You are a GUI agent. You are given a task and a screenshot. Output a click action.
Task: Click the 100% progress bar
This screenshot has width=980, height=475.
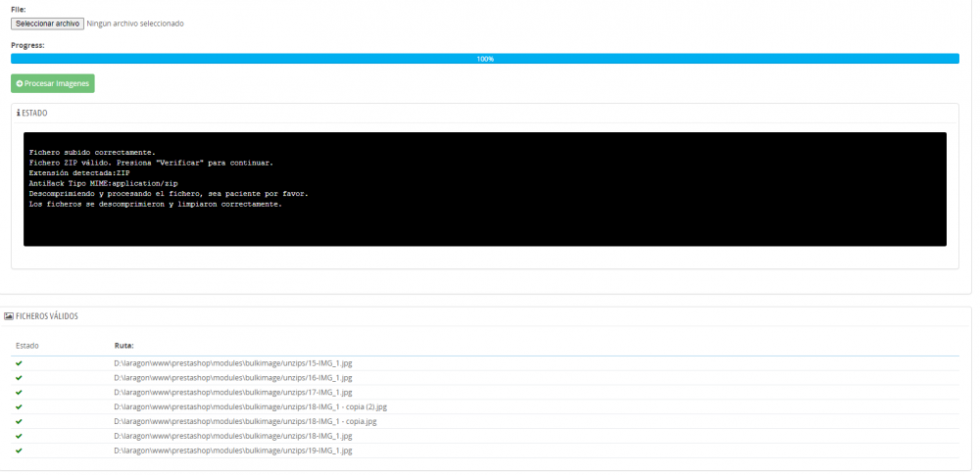click(x=485, y=59)
